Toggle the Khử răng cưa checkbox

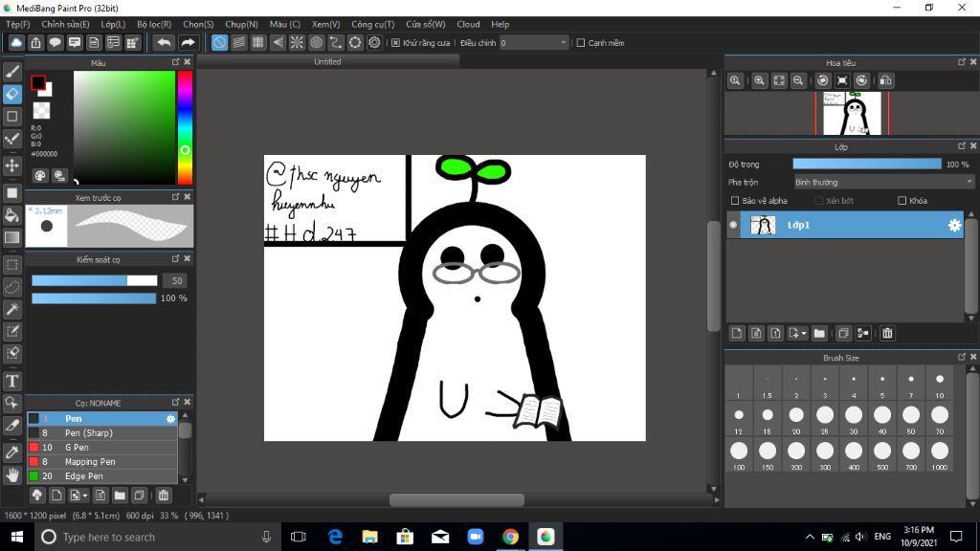coord(395,43)
